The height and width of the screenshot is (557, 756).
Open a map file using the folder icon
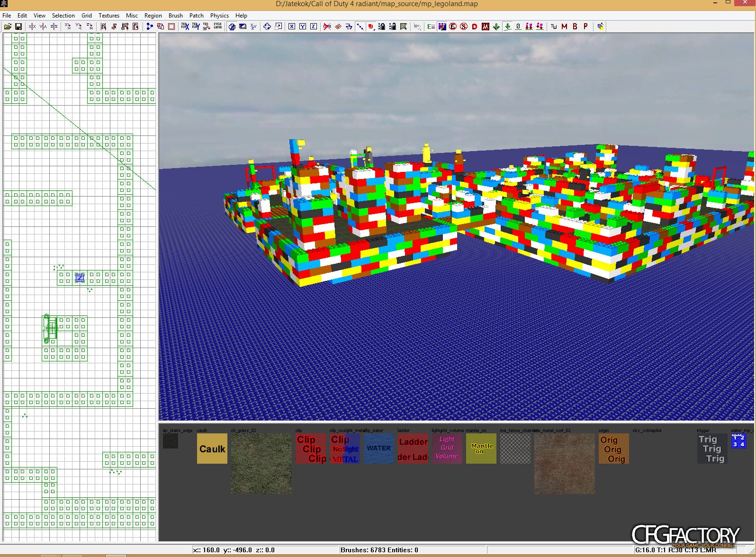(8, 27)
